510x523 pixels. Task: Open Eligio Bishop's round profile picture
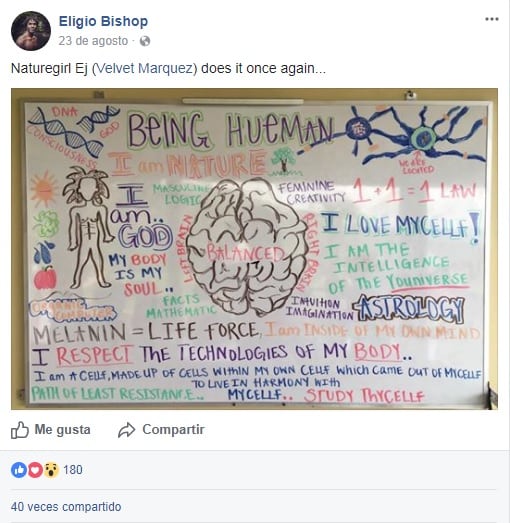(x=31, y=31)
